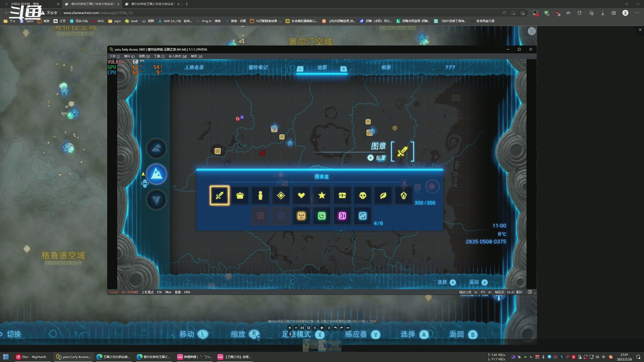
Task: Select the heart stamp icon
Action: click(302, 195)
